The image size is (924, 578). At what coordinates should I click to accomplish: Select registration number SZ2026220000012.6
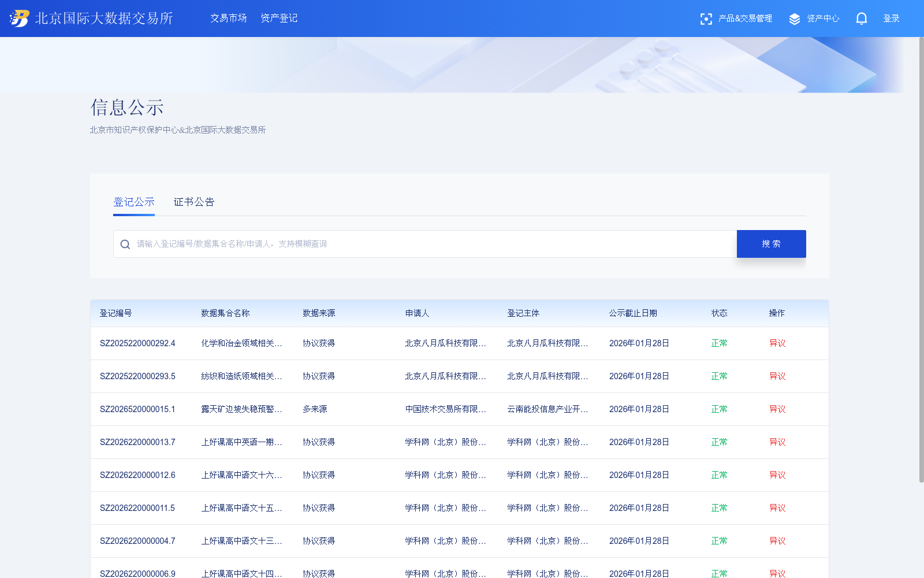pyautogui.click(x=137, y=475)
